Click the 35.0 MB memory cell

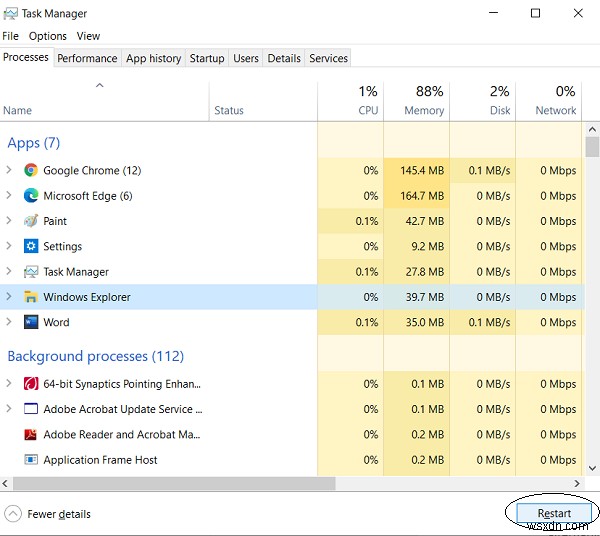417,322
